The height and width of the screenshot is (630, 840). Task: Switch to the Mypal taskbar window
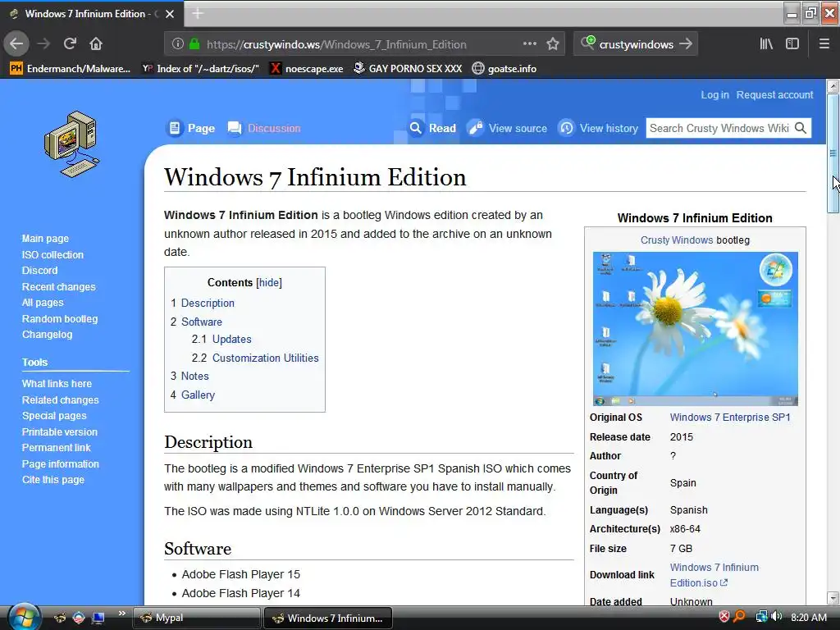(196, 618)
